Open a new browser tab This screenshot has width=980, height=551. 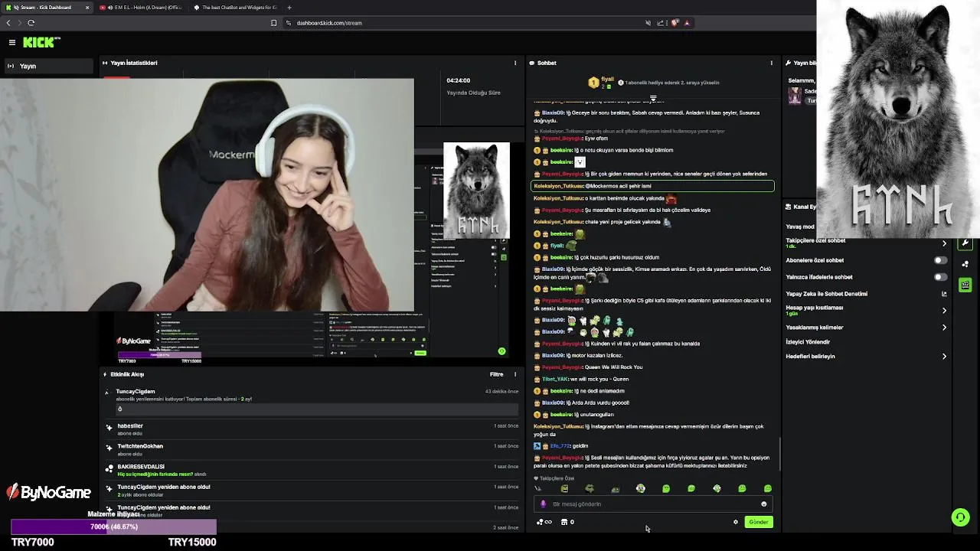point(289,7)
